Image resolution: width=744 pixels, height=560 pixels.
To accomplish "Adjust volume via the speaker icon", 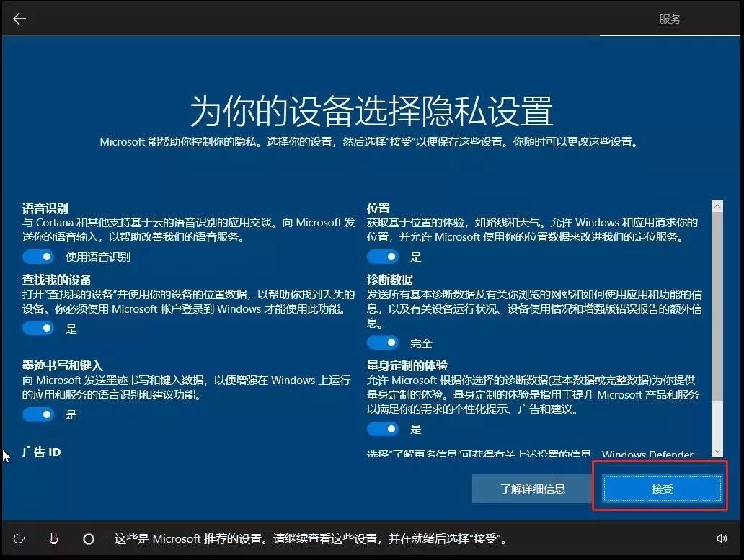I will [x=722, y=538].
